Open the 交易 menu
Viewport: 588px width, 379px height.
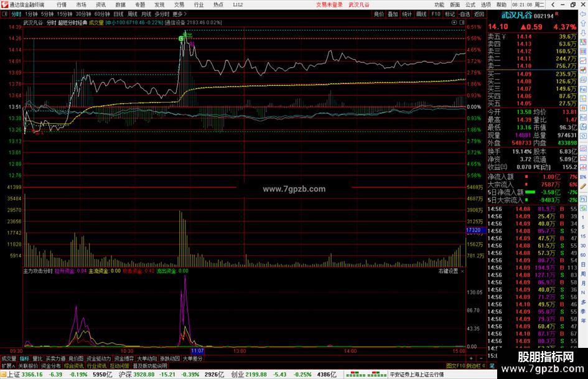tap(179, 5)
